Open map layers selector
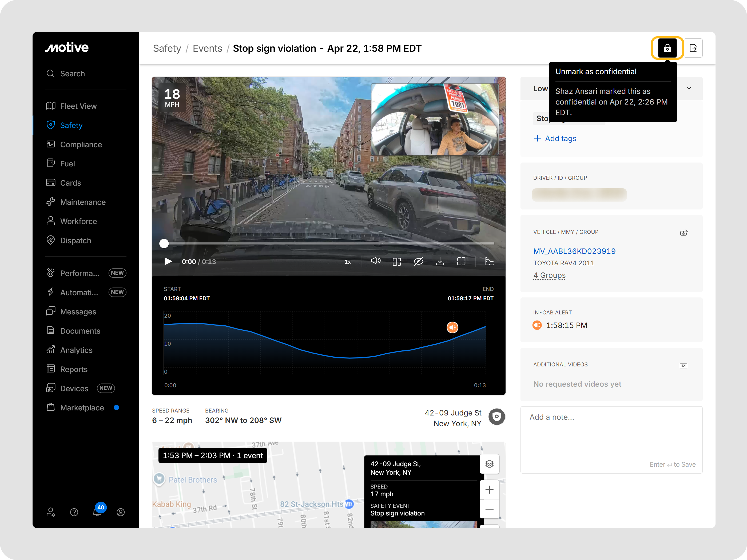This screenshot has height=560, width=747. pyautogui.click(x=489, y=464)
